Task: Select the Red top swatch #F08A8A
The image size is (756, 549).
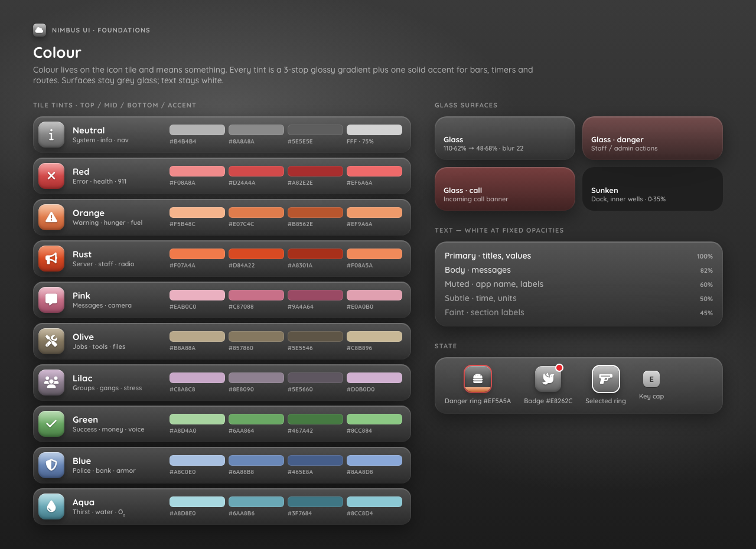Action: 197,171
